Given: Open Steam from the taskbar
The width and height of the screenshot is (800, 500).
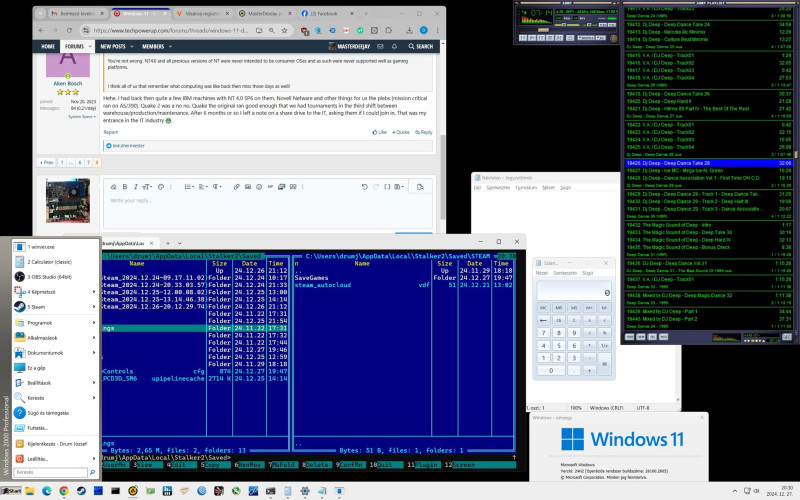Looking at the screenshot, I should pos(81,491).
